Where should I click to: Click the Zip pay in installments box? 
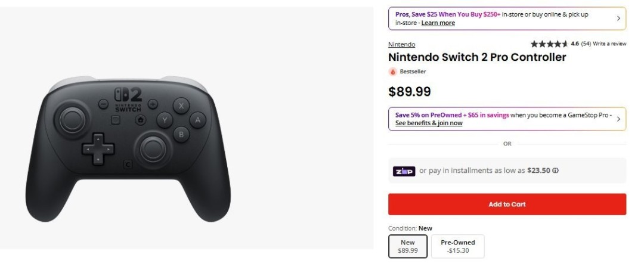[x=507, y=170]
